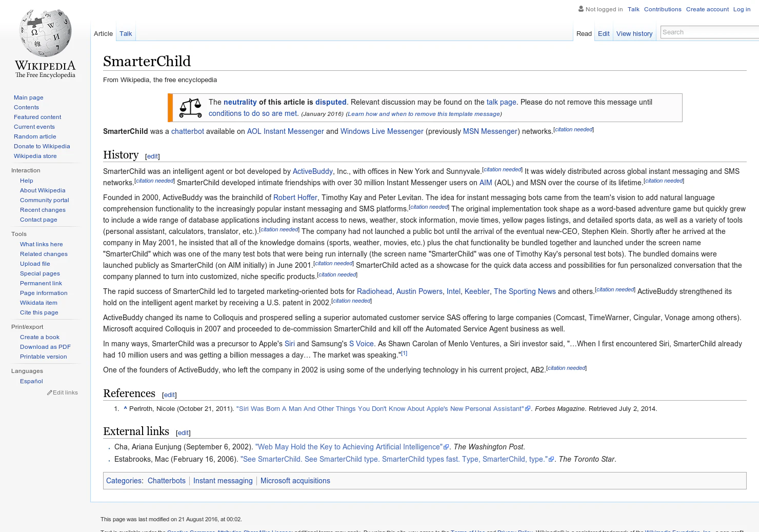Open Current events link
This screenshot has width=759, height=532.
34,127
